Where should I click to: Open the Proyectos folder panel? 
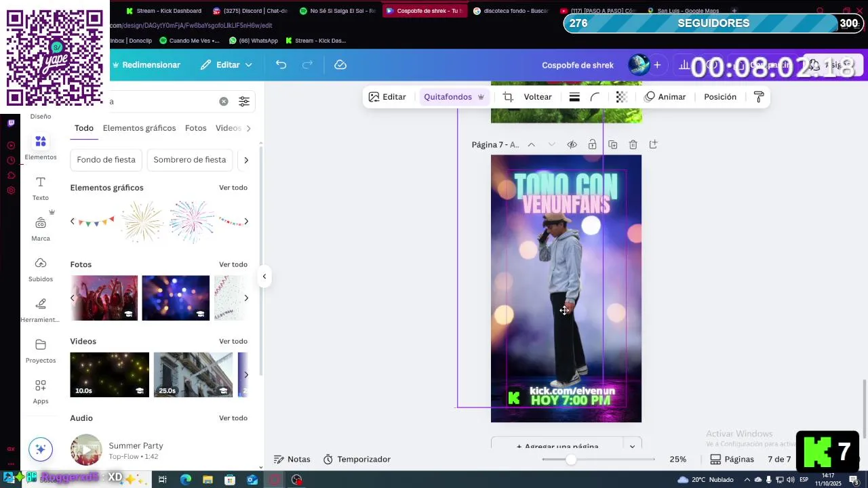(41, 351)
